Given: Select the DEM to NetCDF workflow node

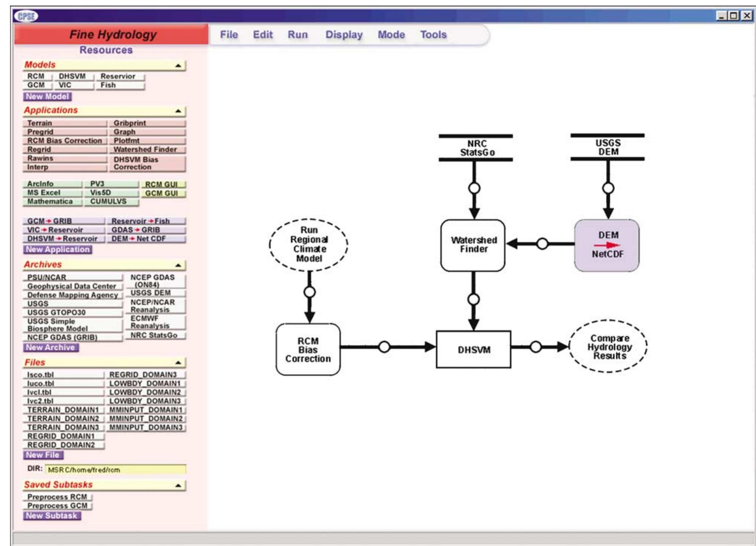Looking at the screenshot, I should click(x=607, y=246).
